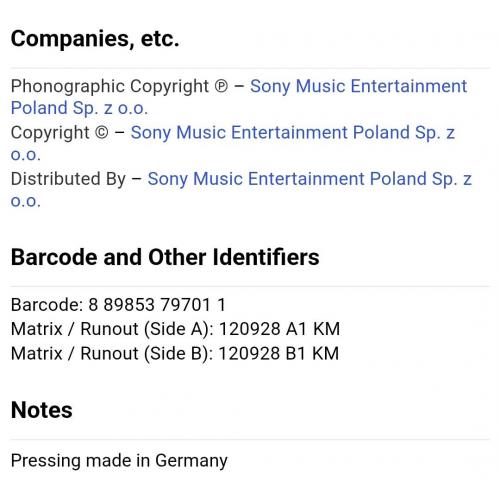Select the 'Companies, etc.' section heading

[x=95, y=39]
